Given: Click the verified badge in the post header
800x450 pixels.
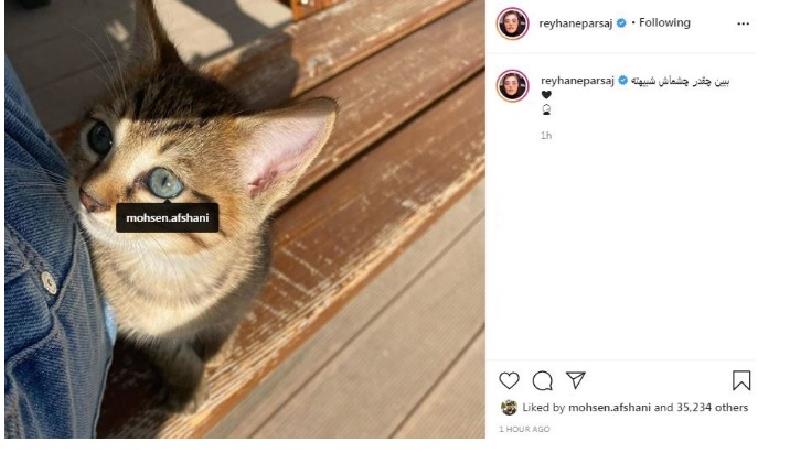Looking at the screenshot, I should 622,23.
